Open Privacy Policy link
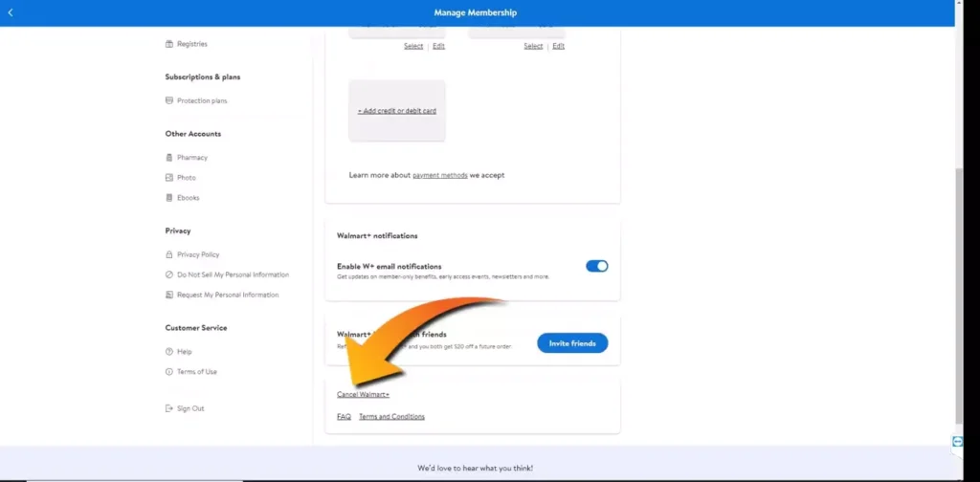The width and height of the screenshot is (980, 482). (x=198, y=254)
